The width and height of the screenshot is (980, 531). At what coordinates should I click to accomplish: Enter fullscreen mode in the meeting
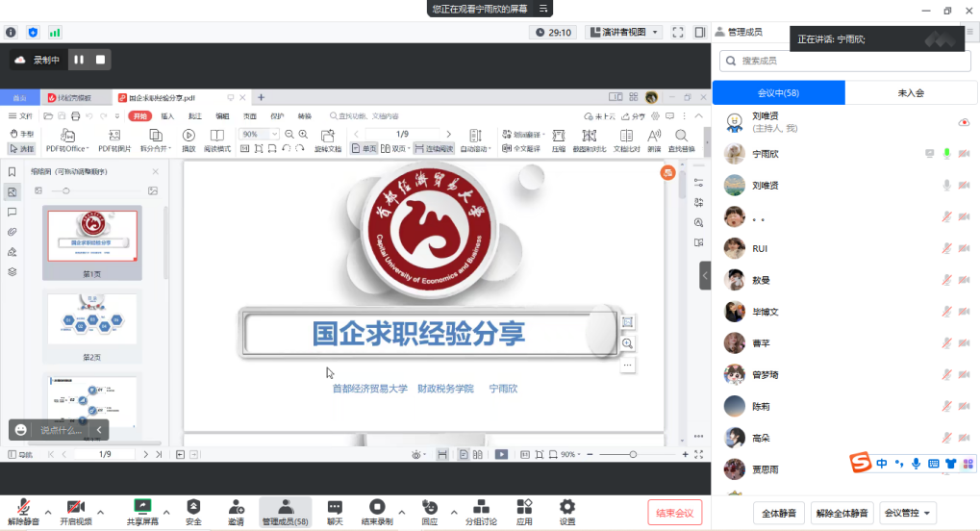677,33
